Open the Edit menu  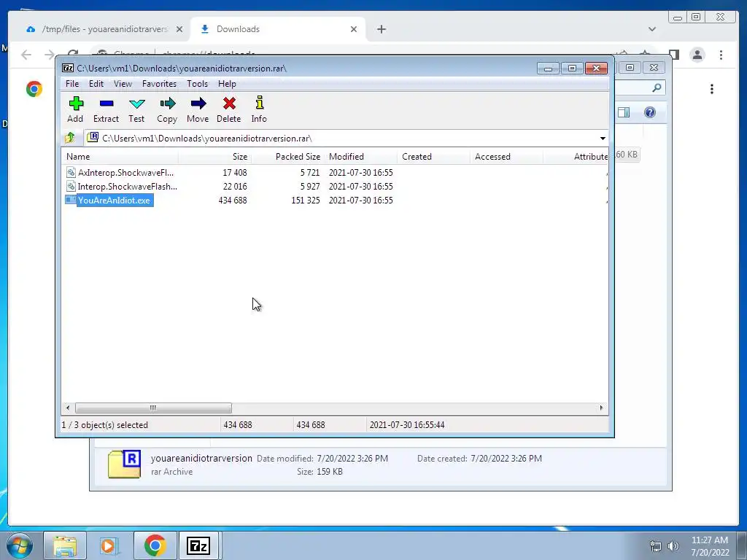coord(96,84)
